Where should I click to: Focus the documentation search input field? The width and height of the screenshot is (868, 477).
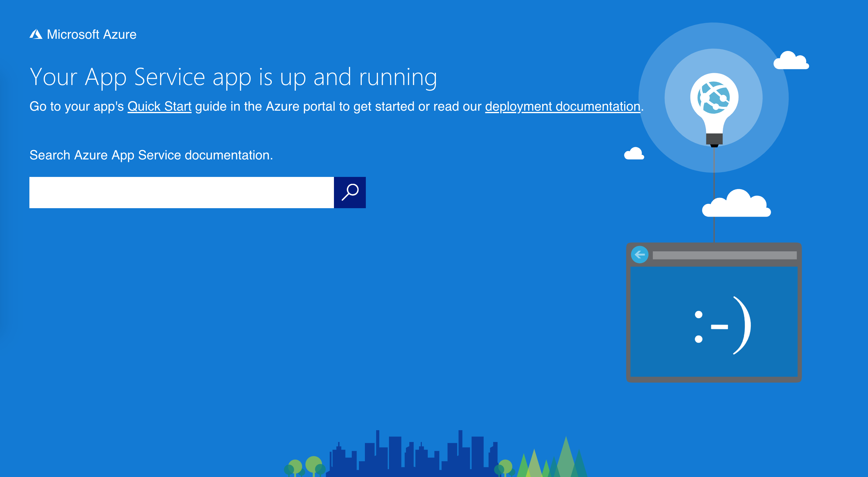(181, 192)
